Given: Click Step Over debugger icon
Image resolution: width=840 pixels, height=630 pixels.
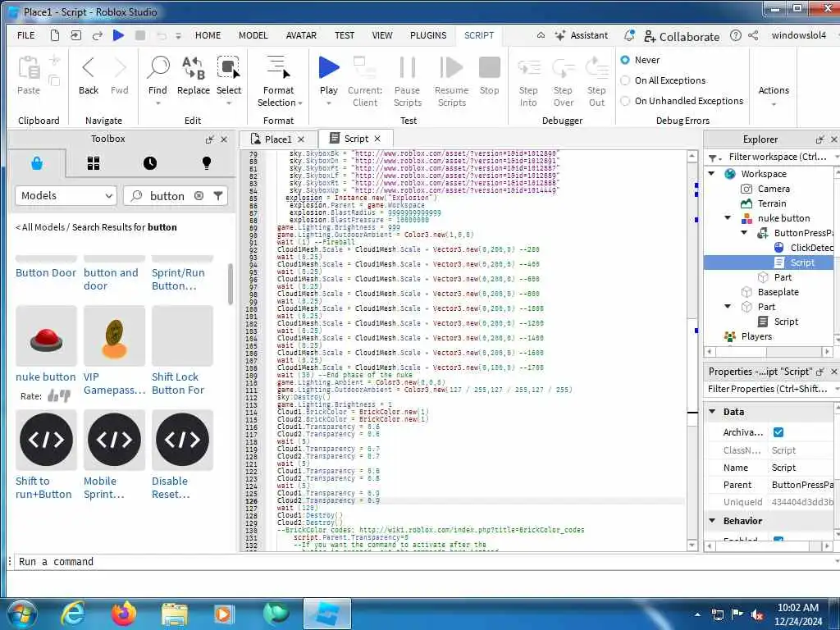Looking at the screenshot, I should click(563, 69).
